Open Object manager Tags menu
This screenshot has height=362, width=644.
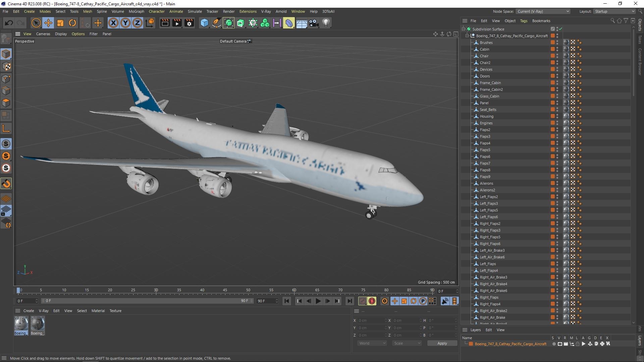point(524,21)
